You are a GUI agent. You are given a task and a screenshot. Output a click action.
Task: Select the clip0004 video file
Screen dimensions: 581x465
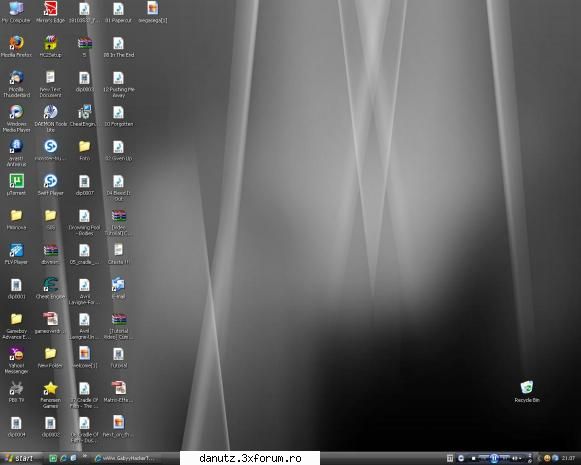pos(16,426)
